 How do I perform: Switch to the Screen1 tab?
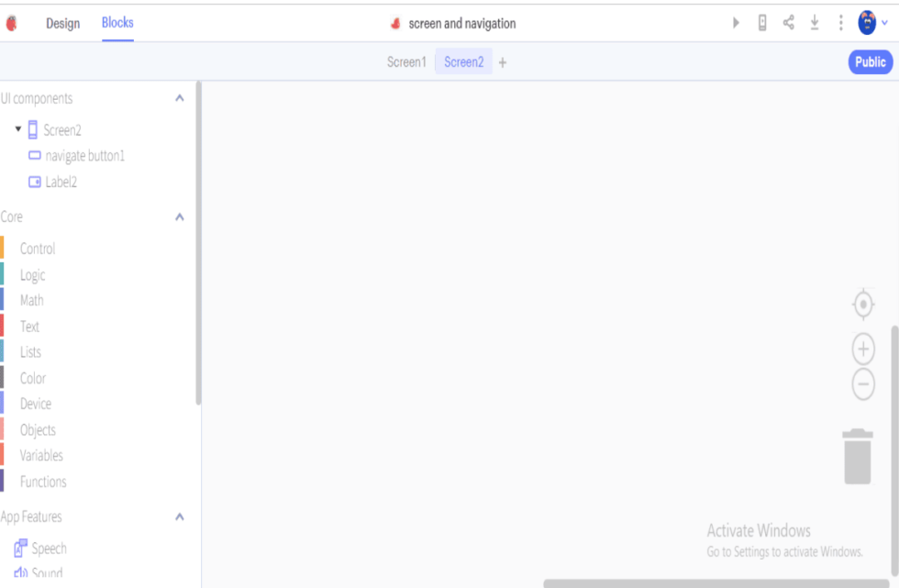click(406, 62)
